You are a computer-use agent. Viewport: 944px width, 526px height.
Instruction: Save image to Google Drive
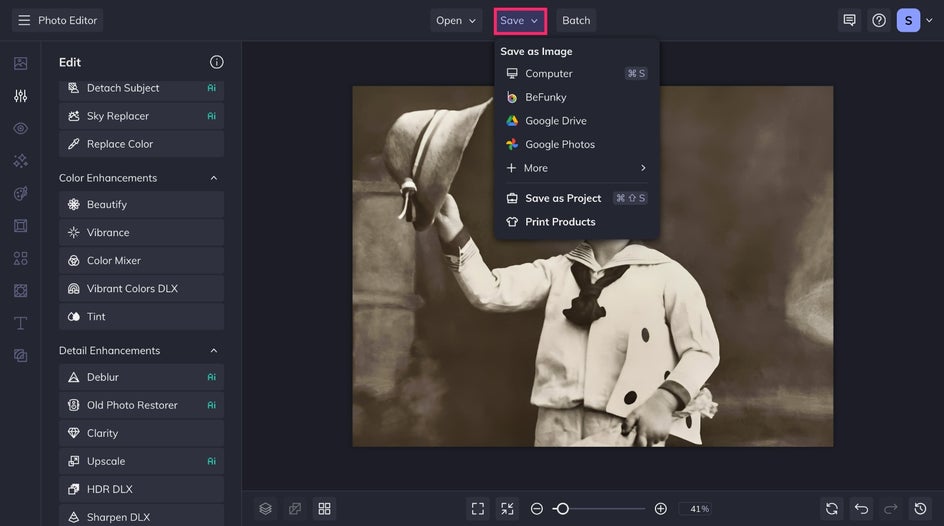(577, 120)
